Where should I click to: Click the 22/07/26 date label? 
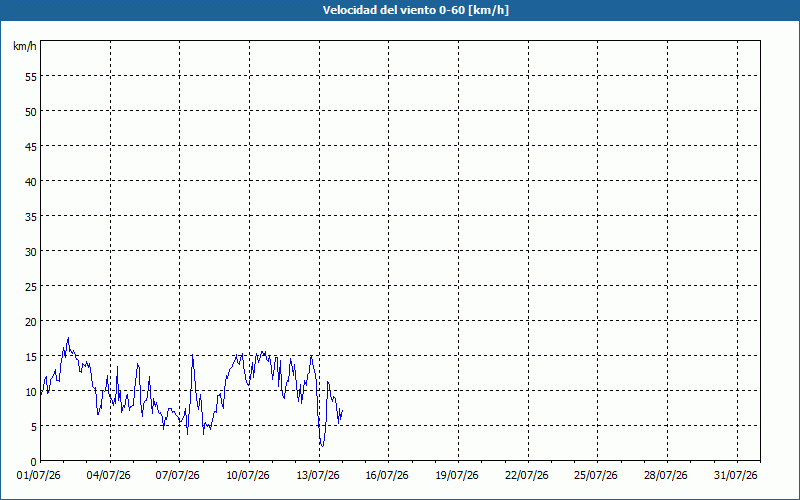[527, 475]
